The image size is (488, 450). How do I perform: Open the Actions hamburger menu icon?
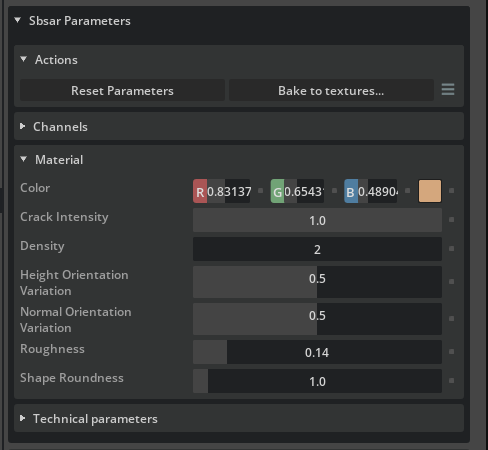tap(448, 89)
